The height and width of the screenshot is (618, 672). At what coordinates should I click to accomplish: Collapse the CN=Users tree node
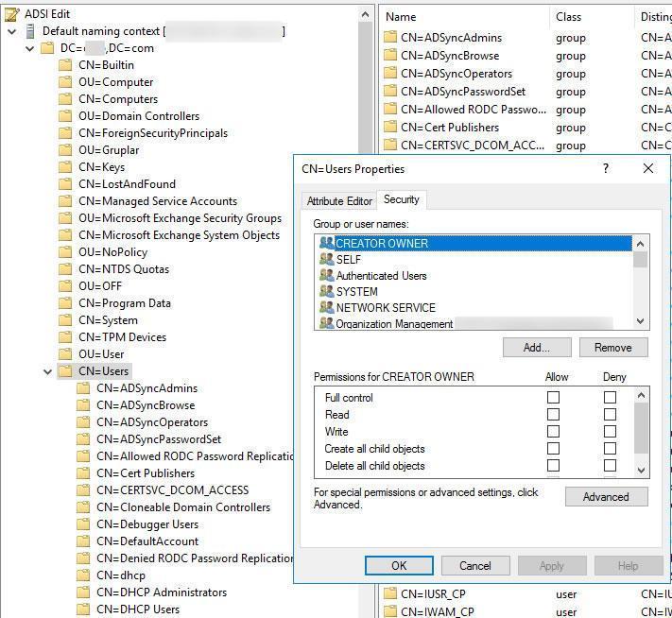[x=47, y=371]
